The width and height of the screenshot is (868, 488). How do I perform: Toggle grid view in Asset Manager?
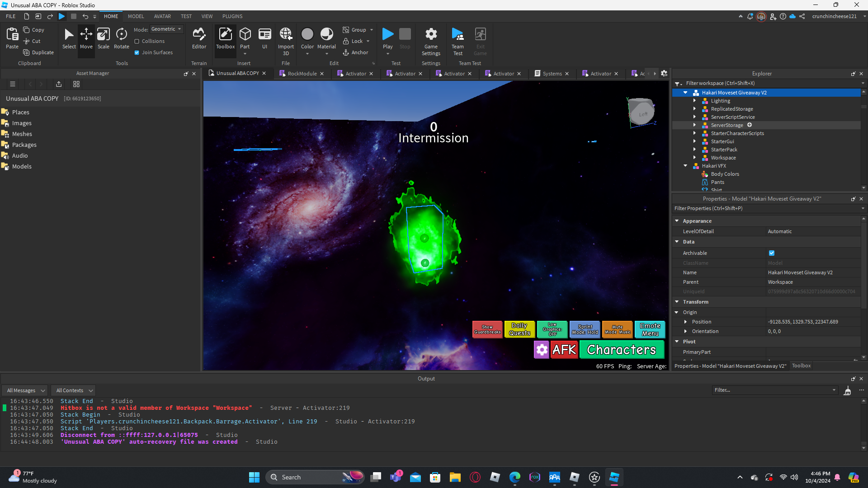[76, 84]
